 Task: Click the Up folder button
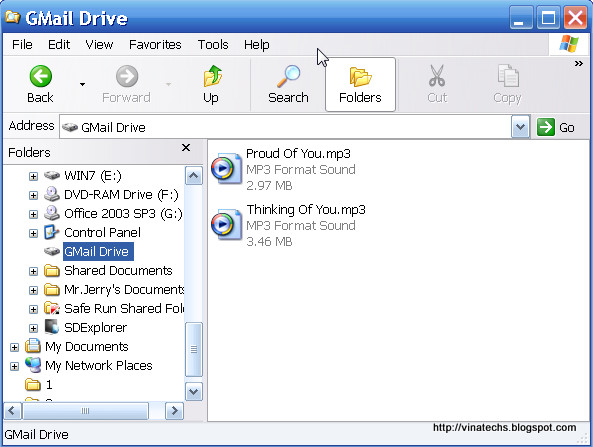(211, 84)
